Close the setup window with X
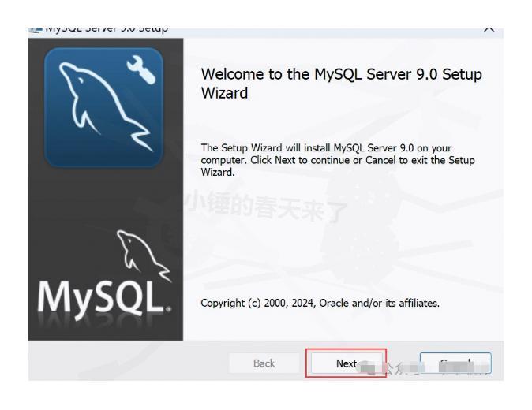 488,30
